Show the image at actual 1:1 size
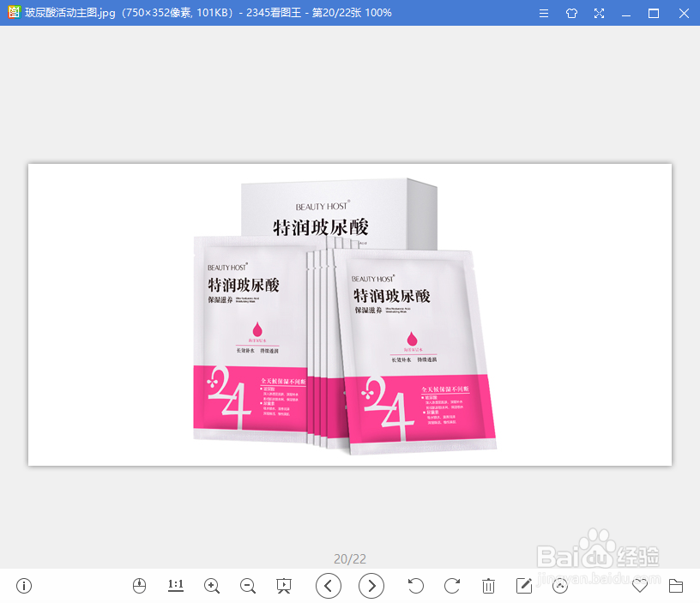This screenshot has height=603, width=700. point(176,586)
